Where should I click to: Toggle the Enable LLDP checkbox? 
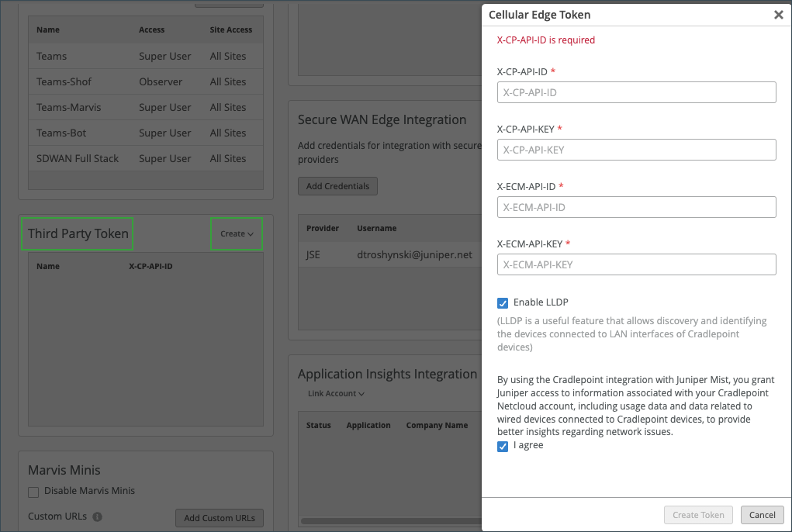[503, 302]
